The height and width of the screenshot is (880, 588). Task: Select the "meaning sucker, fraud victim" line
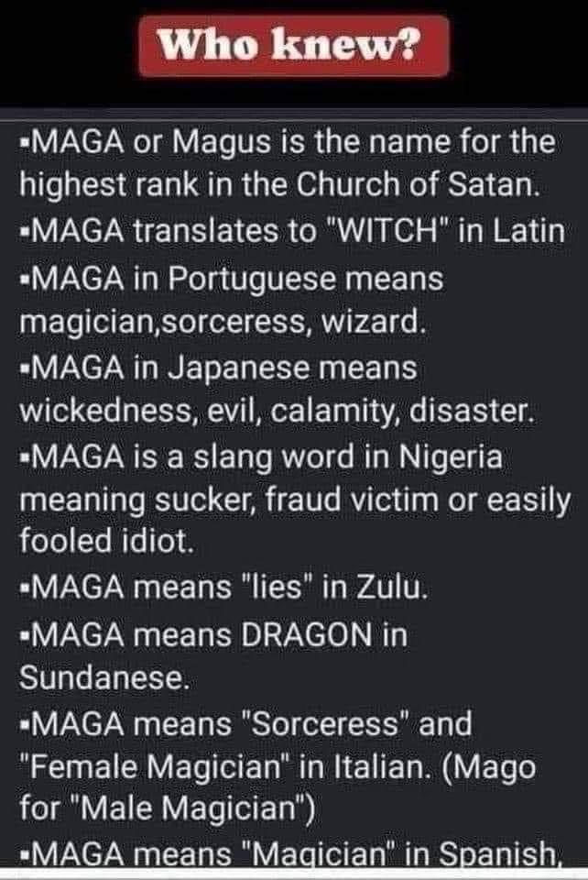[293, 500]
